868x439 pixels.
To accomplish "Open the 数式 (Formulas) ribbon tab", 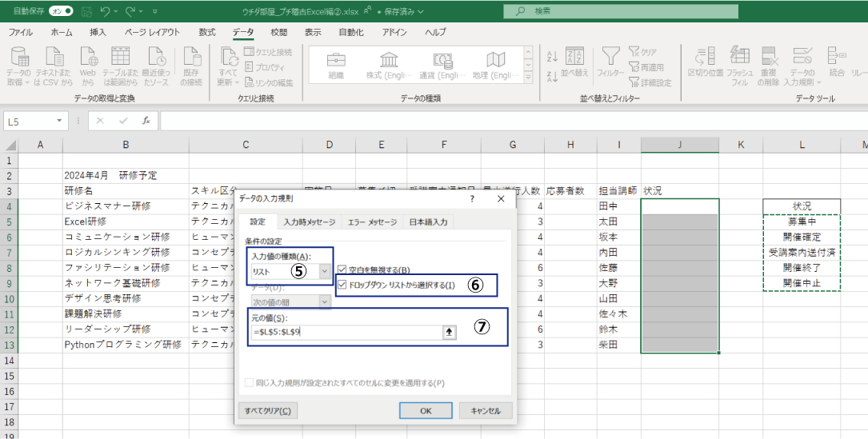I will pos(207,32).
